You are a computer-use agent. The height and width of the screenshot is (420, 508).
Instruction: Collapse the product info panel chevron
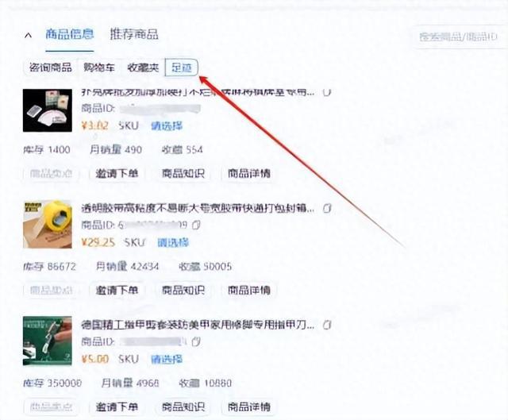[x=29, y=35]
